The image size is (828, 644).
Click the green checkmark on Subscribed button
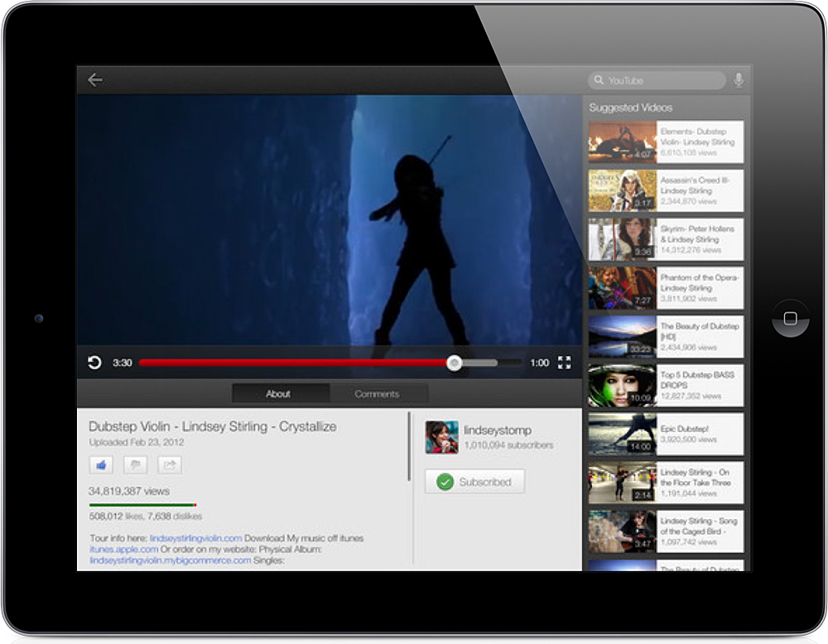[x=445, y=482]
